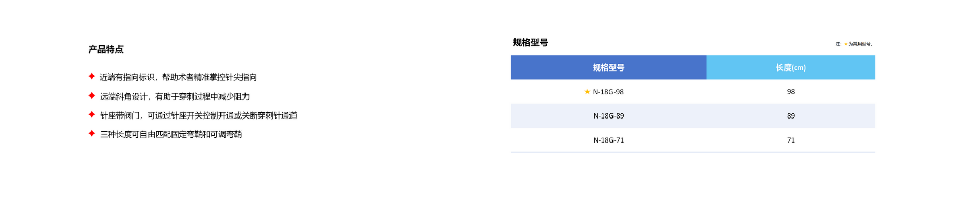Viewport: 980px width, 213px height.
Task: Click the text 远端斜角设计，有助于穿刺过程中减少阻力
Action: tap(175, 97)
